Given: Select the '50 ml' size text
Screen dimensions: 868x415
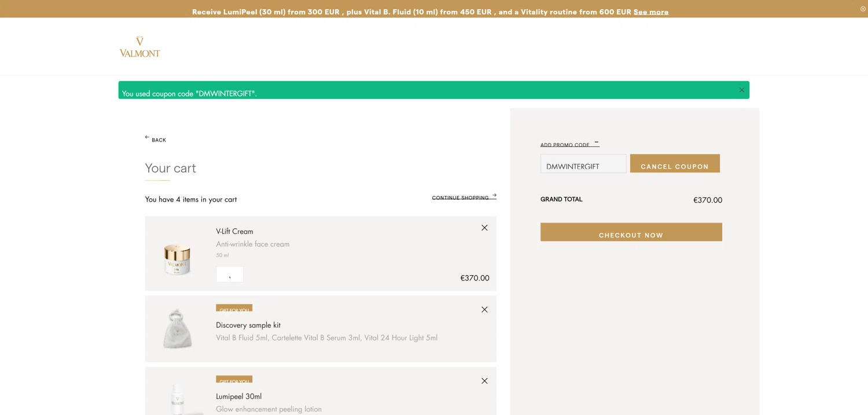Looking at the screenshot, I should pyautogui.click(x=222, y=255).
